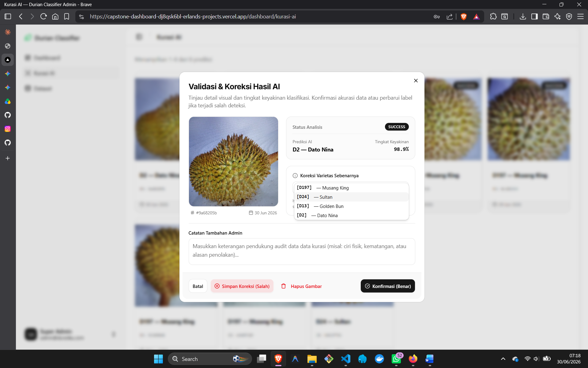
Task: Open the downloads icon
Action: (523, 17)
